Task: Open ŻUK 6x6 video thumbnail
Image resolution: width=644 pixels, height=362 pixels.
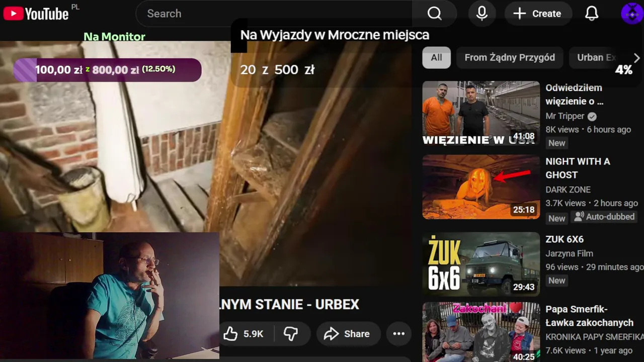Action: click(x=481, y=264)
